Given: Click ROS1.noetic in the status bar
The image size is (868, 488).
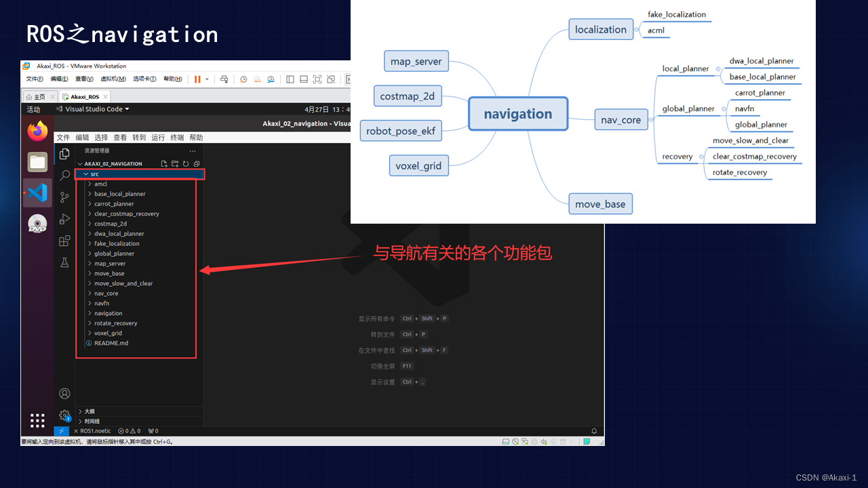Looking at the screenshot, I should pos(95,431).
